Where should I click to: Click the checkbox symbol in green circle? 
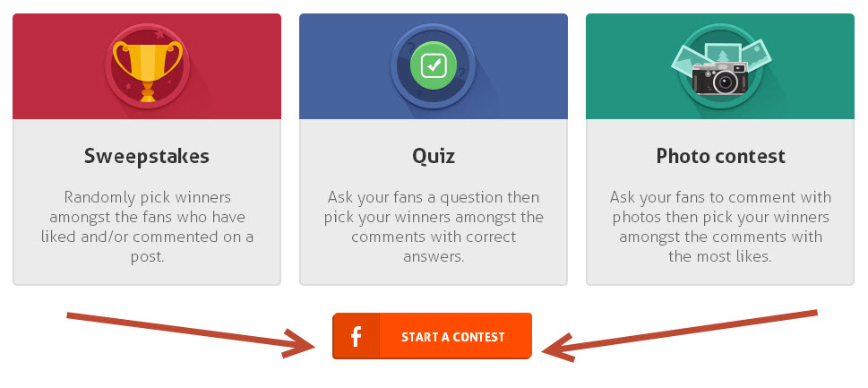tap(434, 66)
